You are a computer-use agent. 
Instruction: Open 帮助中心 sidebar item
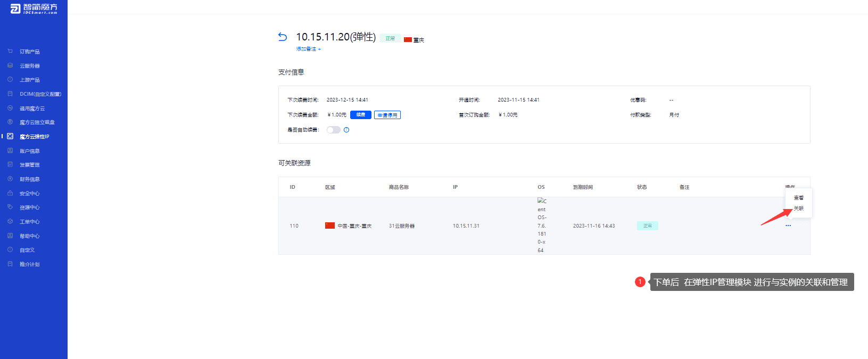point(30,236)
